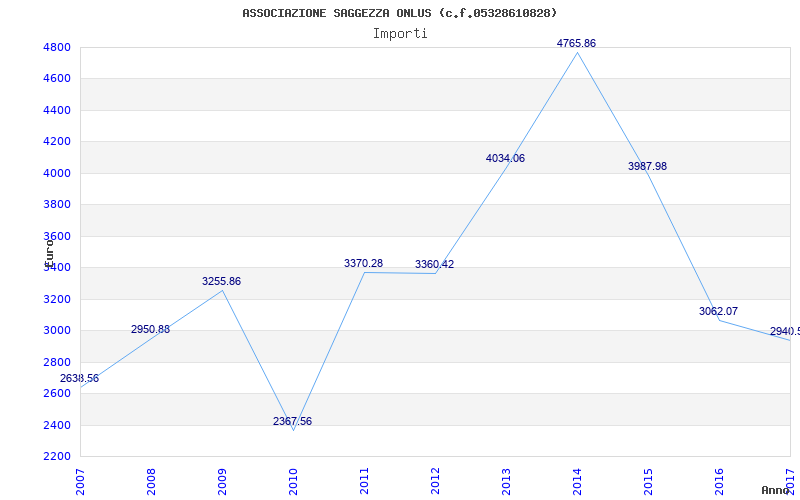Click y-axis tick label 3000
This screenshot has height=500, width=800.
[56, 331]
